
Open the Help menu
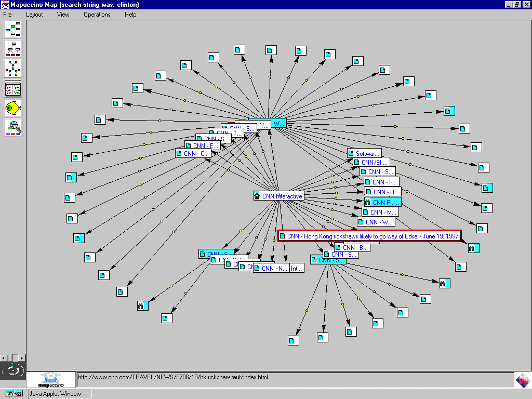(x=130, y=15)
